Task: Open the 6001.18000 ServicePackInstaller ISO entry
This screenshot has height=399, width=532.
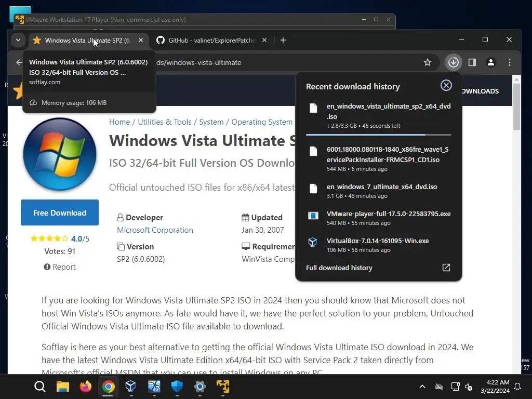Action: click(379, 159)
